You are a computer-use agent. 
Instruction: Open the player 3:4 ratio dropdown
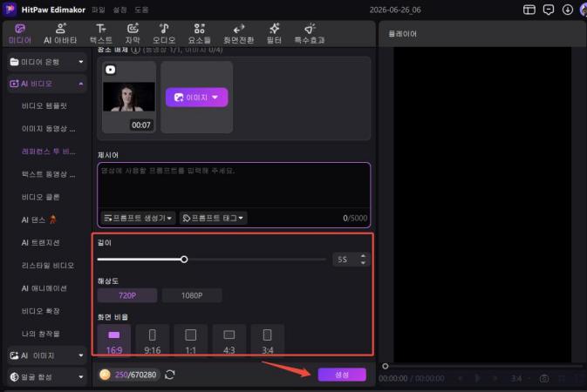click(x=520, y=379)
